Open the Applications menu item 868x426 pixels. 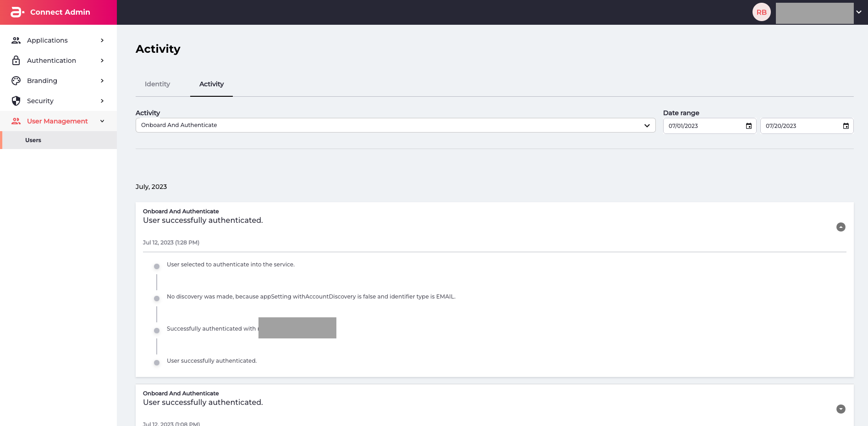tap(58, 40)
